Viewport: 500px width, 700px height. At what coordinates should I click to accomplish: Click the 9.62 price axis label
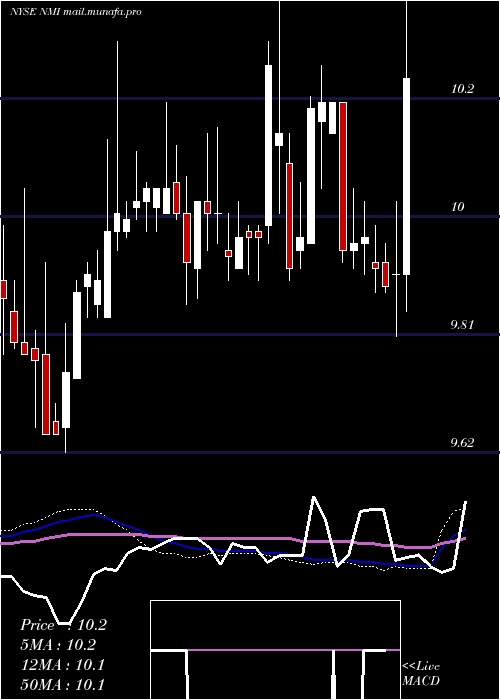462,442
